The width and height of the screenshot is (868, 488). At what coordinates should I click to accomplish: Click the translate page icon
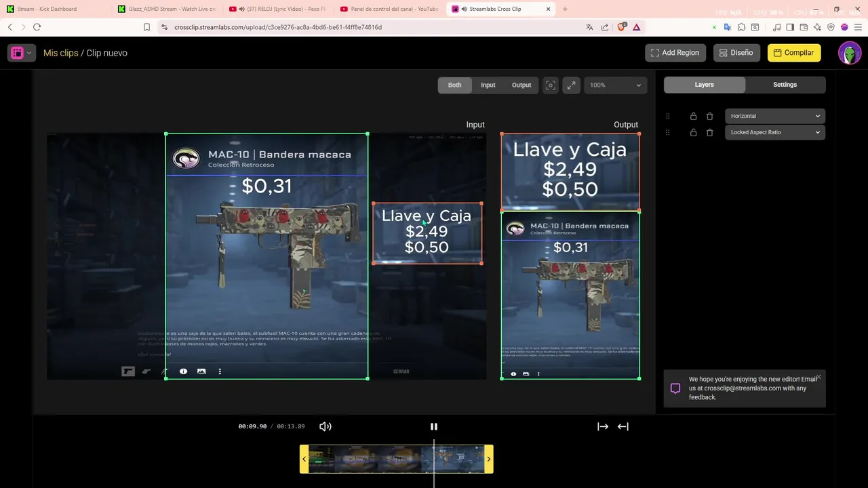[589, 27]
